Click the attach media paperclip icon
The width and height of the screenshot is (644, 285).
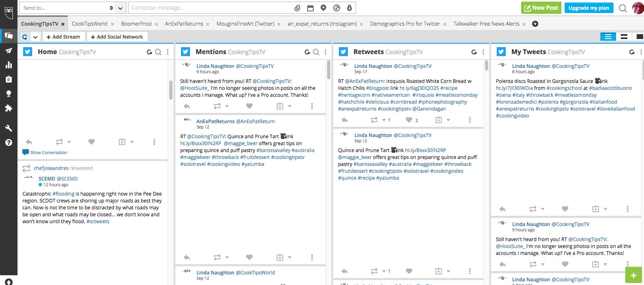[297, 8]
